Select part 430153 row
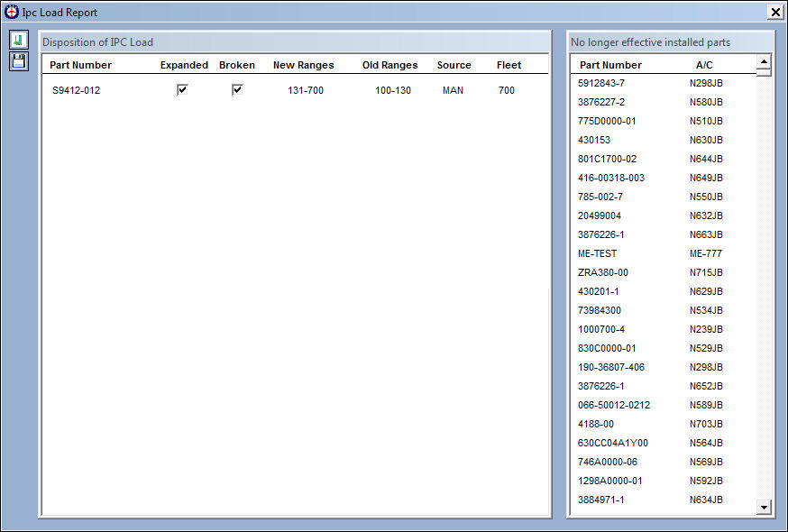788x532 pixels. click(x=664, y=140)
